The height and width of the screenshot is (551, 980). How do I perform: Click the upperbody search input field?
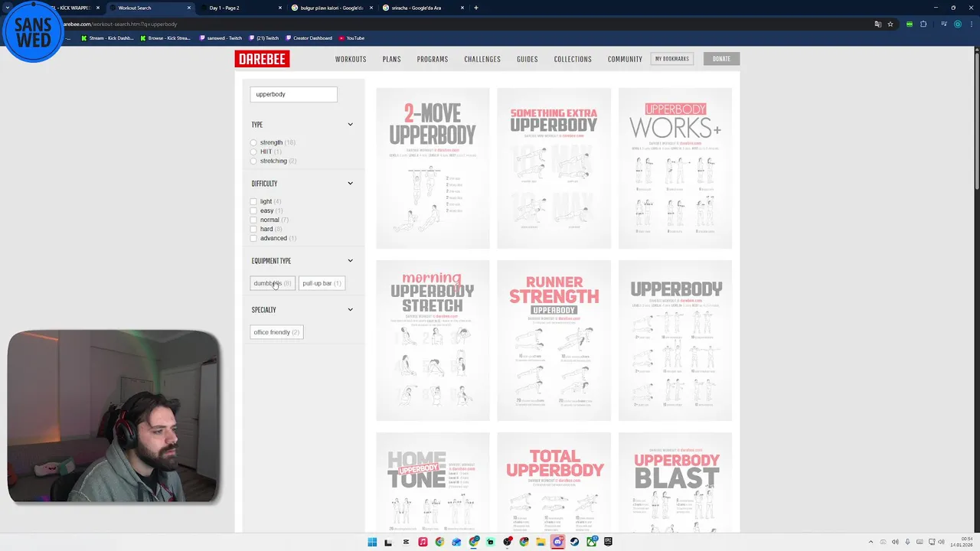(x=293, y=94)
